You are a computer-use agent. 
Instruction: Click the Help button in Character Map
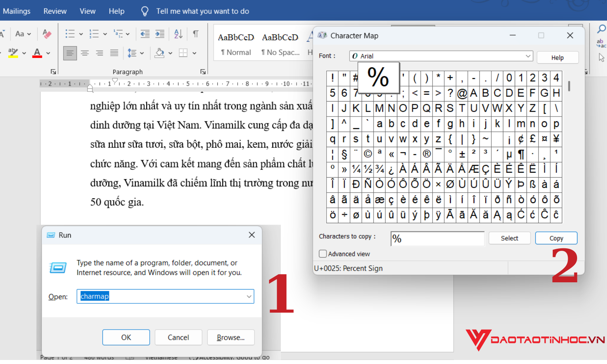[x=558, y=57]
